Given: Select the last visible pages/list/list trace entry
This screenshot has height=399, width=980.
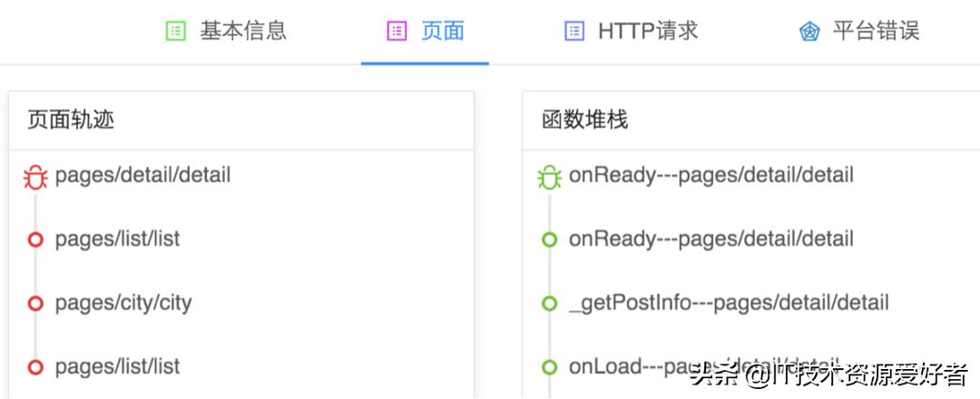Looking at the screenshot, I should click(117, 367).
